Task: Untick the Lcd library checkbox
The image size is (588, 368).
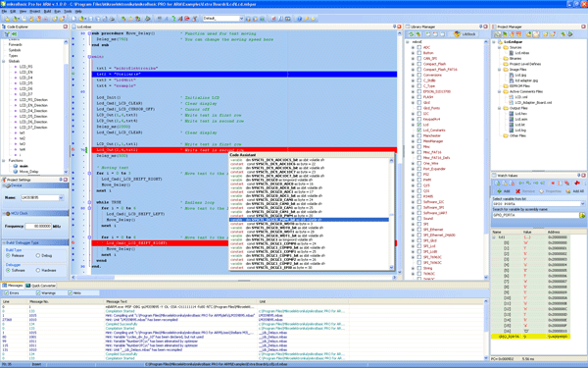Action: (x=419, y=125)
